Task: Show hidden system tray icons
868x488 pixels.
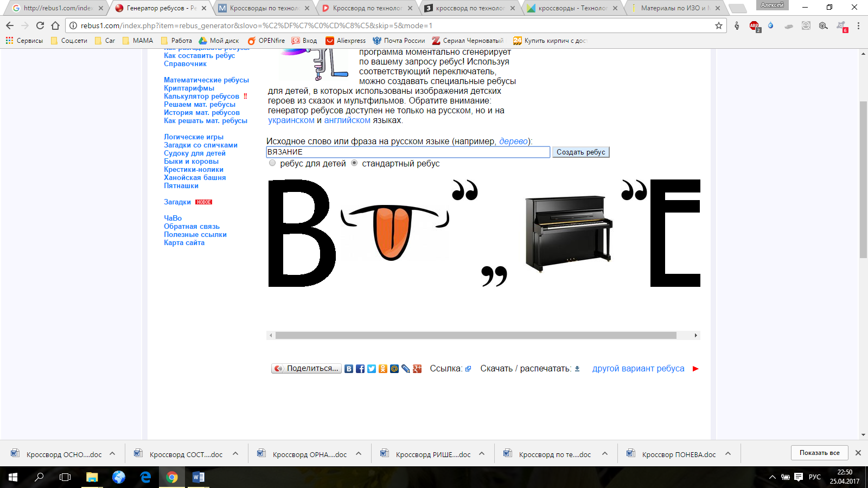Action: click(772, 477)
